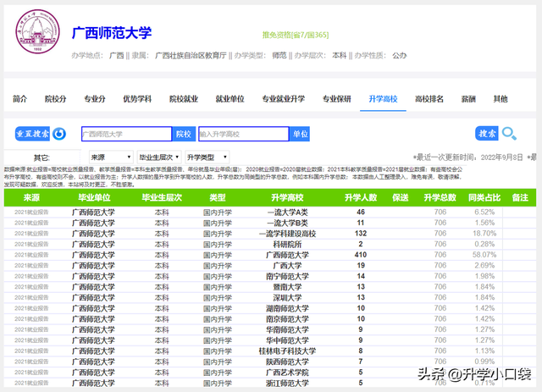Viewport: 542px width, 392px height.
Task: Click the 132 升学人数 value
Action: coord(361,234)
